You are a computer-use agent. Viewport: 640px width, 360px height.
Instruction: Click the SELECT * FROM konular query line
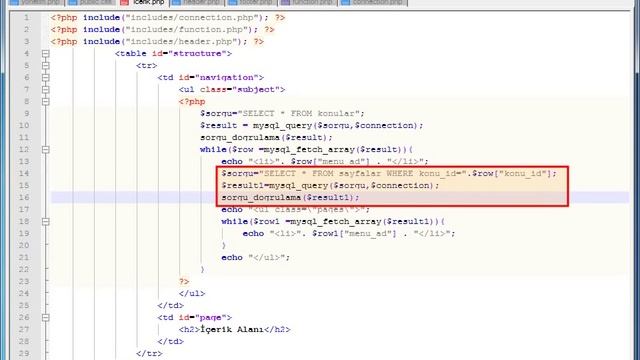click(x=282, y=113)
